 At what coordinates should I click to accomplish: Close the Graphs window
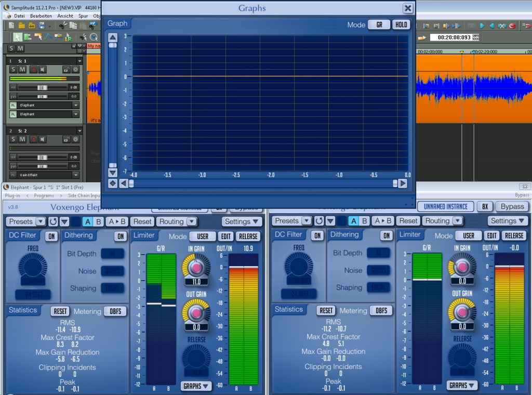coord(408,8)
